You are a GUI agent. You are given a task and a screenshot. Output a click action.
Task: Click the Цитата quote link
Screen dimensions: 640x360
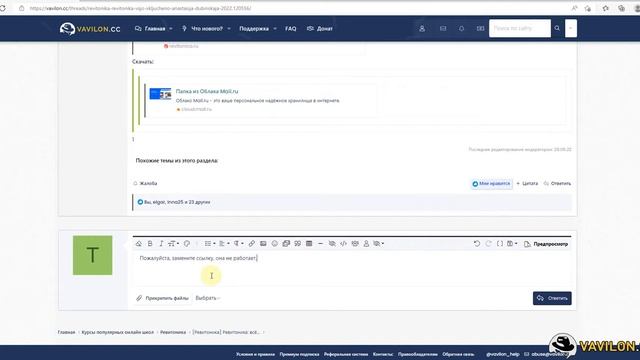click(527, 184)
